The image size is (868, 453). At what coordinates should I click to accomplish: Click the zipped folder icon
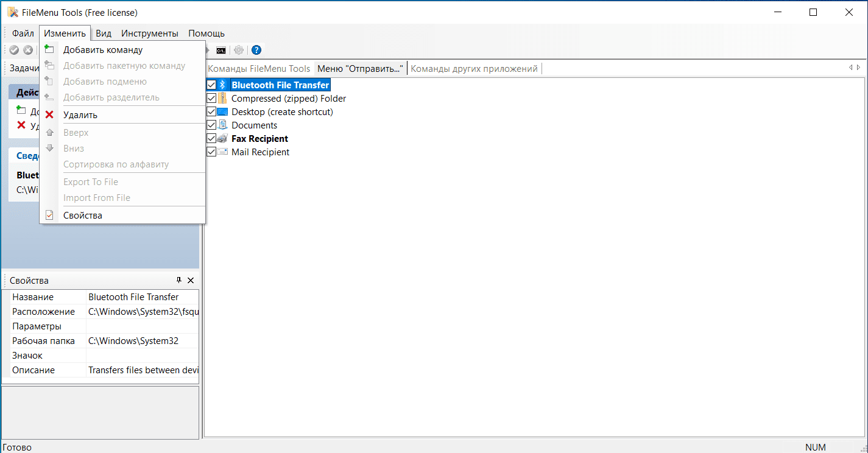[x=223, y=99]
